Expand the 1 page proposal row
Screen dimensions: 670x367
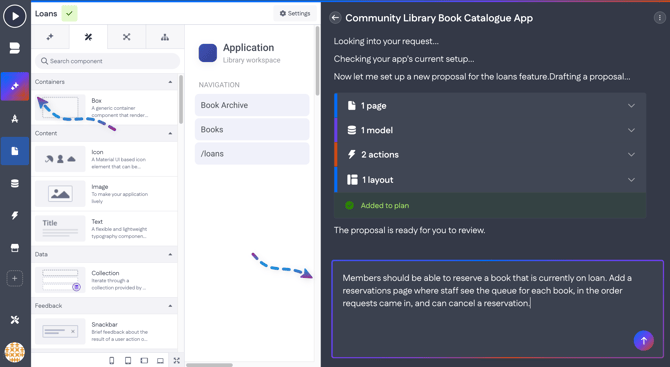click(x=490, y=106)
